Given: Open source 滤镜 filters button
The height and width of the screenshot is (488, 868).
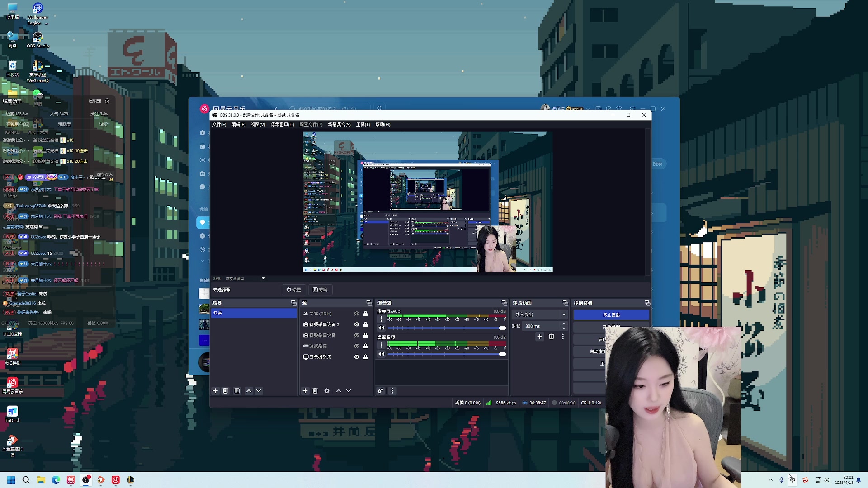Looking at the screenshot, I should (x=320, y=290).
